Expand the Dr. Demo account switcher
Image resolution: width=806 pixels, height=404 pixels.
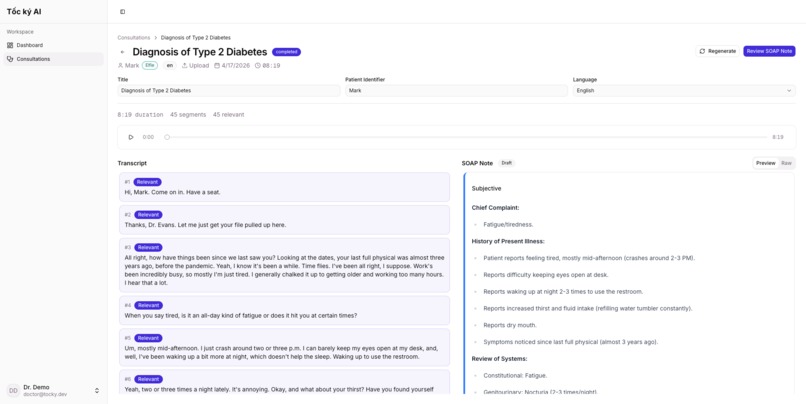tap(97, 391)
